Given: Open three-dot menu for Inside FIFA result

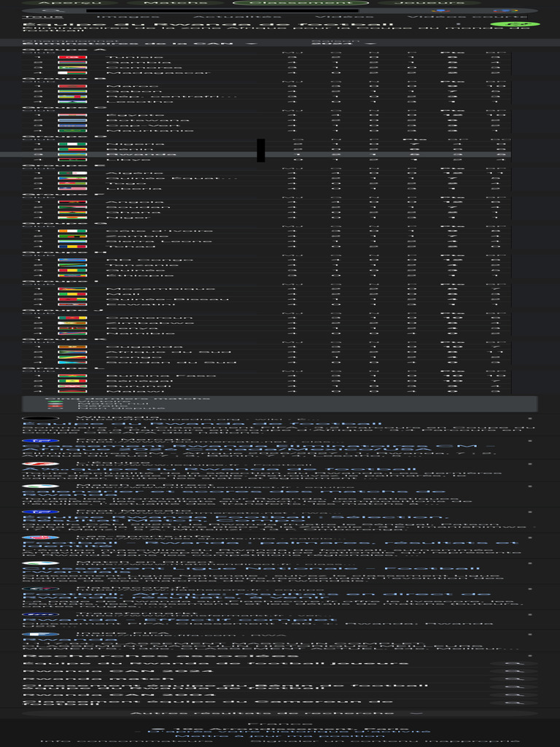Looking at the screenshot, I should click(530, 635).
